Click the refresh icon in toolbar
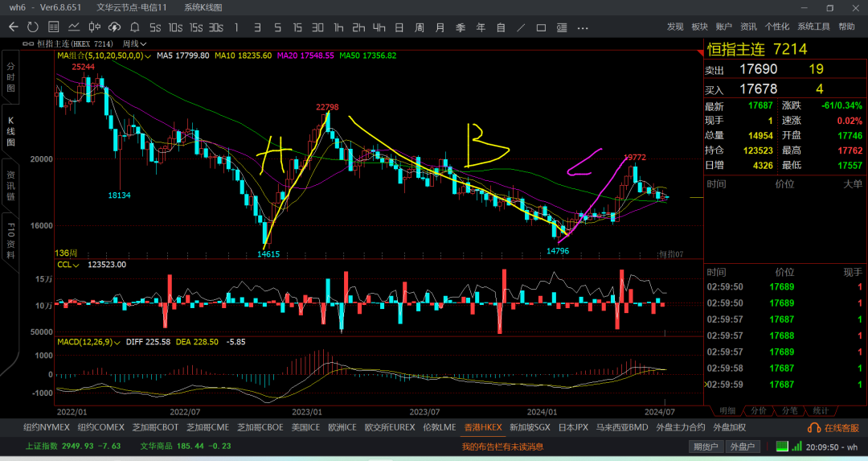Screen dimensions: 868x461 coord(33,27)
